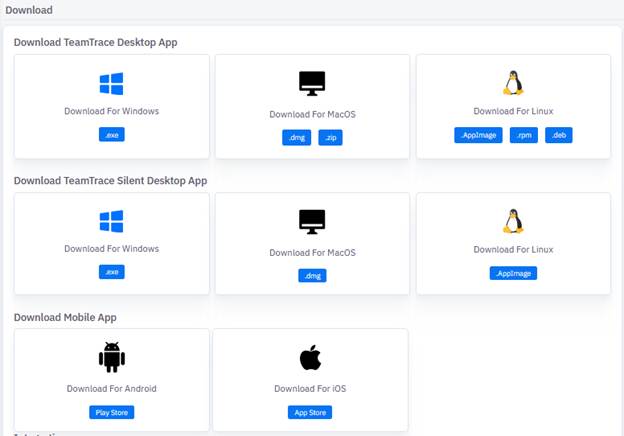Click the Windows logo in Desktop App section

coord(111,84)
